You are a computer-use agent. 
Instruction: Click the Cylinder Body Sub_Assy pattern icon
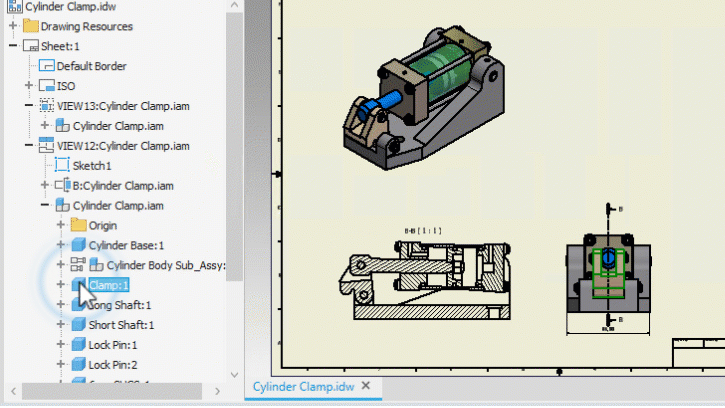(78, 265)
